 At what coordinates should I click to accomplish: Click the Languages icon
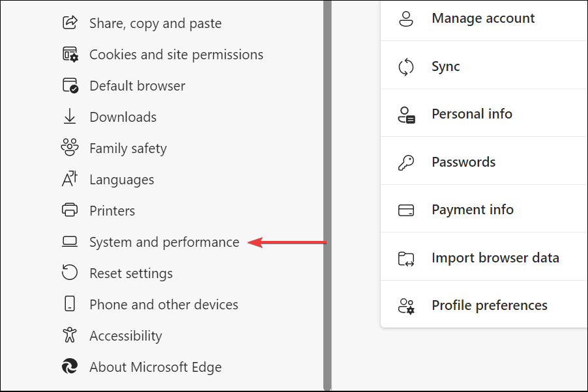(70, 180)
